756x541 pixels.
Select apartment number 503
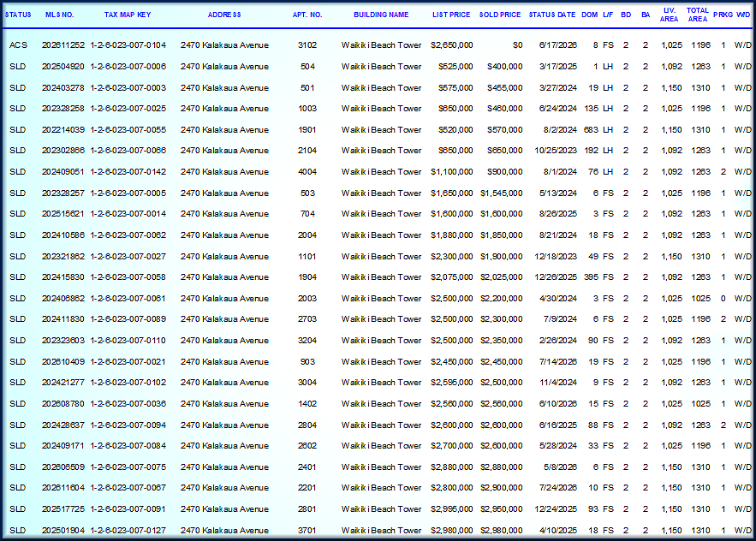click(x=307, y=193)
